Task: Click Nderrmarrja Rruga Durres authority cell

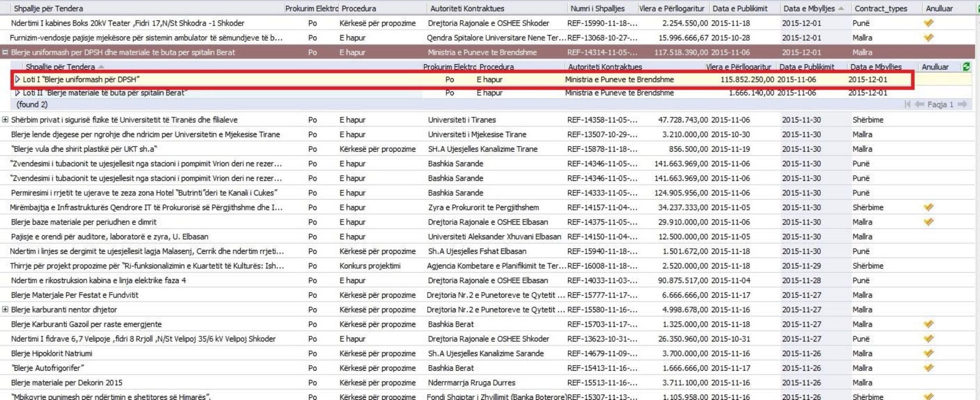Action: click(x=471, y=382)
